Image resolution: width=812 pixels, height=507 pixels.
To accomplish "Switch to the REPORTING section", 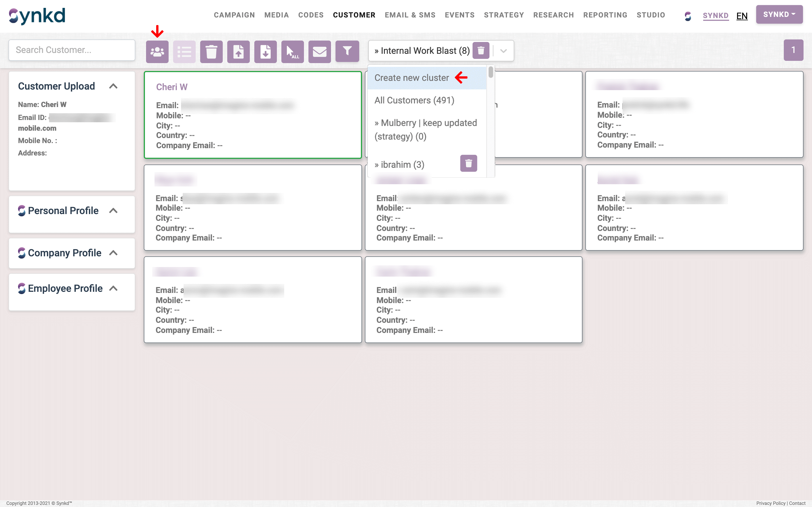I will tap(605, 15).
